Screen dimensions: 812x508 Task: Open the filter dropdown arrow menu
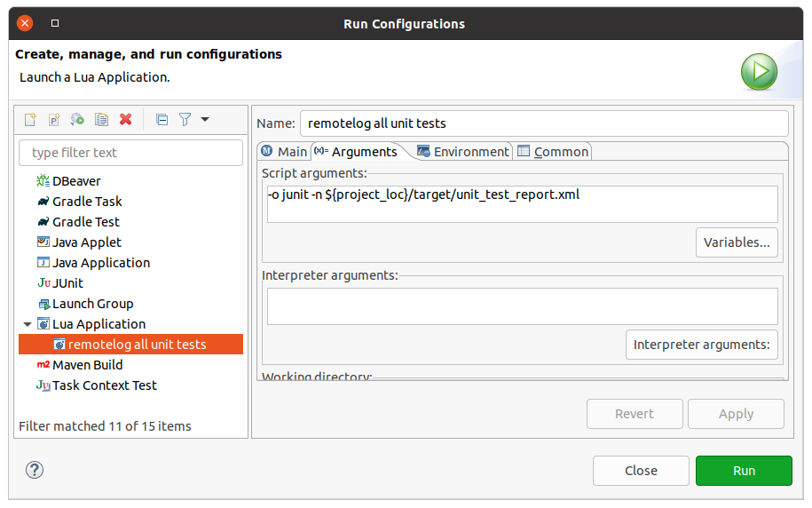coord(205,119)
